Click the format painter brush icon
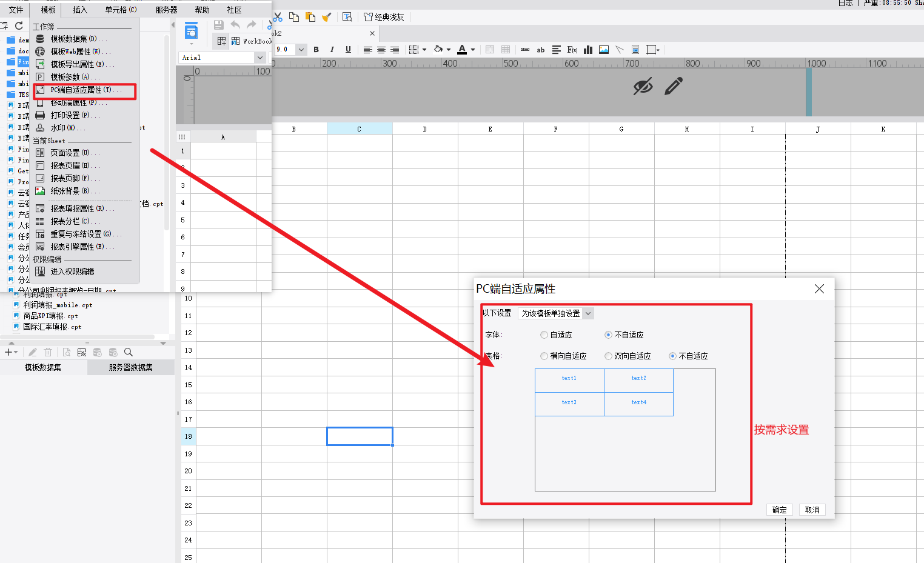The width and height of the screenshot is (924, 563). [326, 17]
